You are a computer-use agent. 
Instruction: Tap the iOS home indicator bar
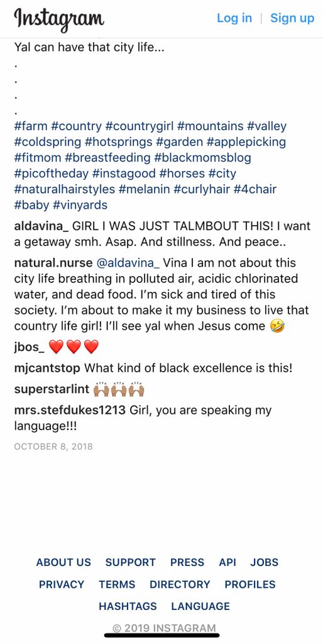coord(161,635)
